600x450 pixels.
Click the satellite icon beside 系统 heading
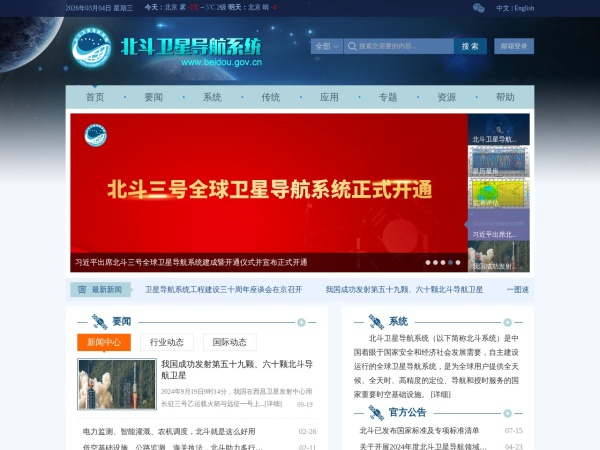click(376, 322)
